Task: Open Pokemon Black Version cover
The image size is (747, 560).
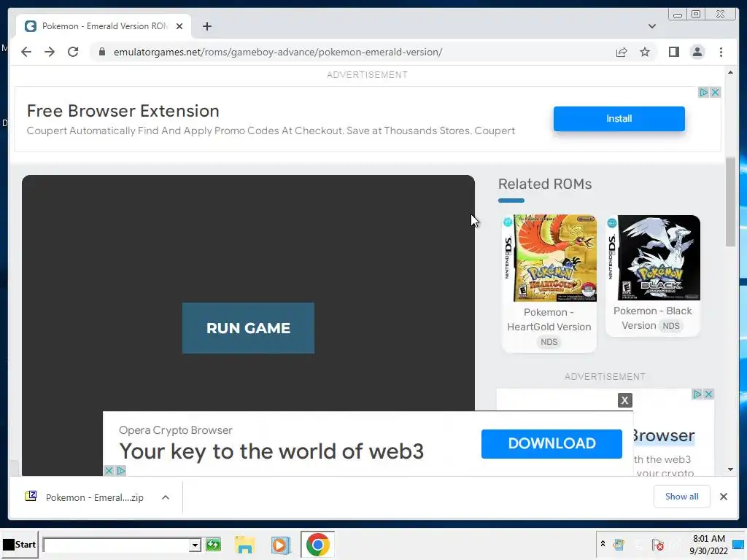Action: point(653,257)
